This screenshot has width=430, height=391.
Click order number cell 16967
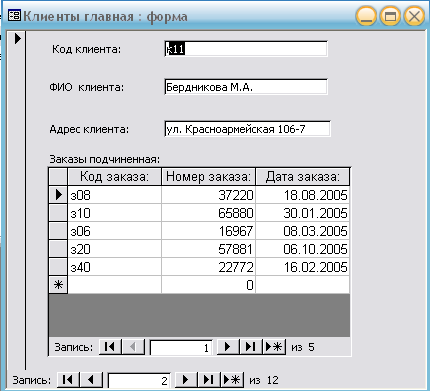[209, 231]
